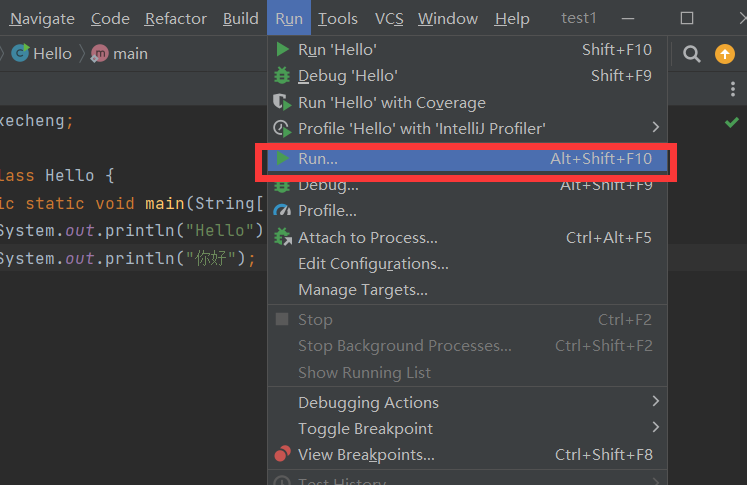Click the main method icon in breadcrumb
Image resolution: width=747 pixels, height=485 pixels.
(x=100, y=54)
